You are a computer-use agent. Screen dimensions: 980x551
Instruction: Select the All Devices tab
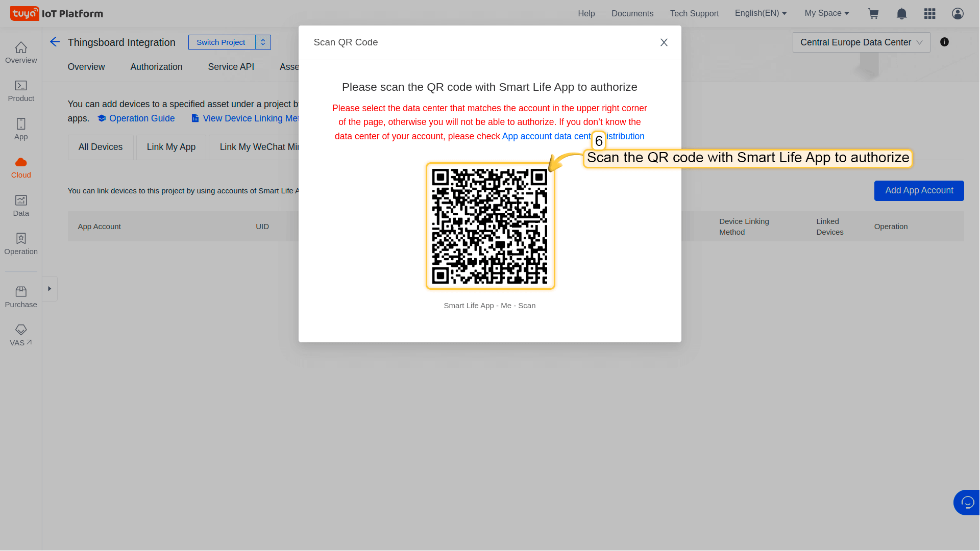[101, 147]
